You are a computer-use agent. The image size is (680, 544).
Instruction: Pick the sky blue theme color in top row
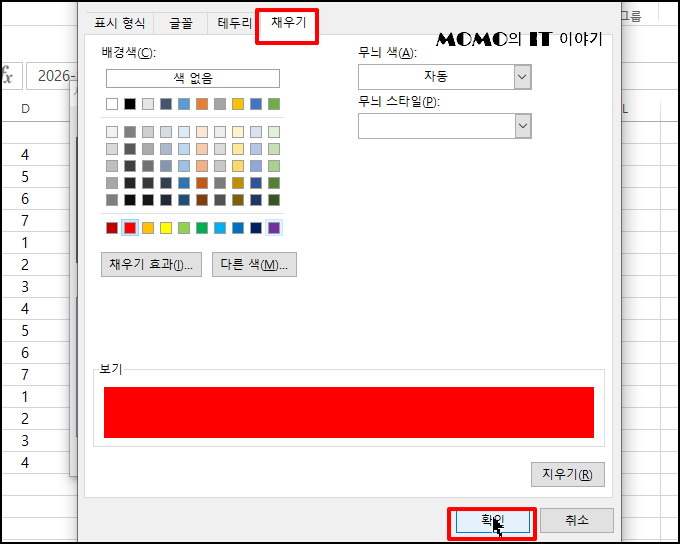(x=184, y=104)
